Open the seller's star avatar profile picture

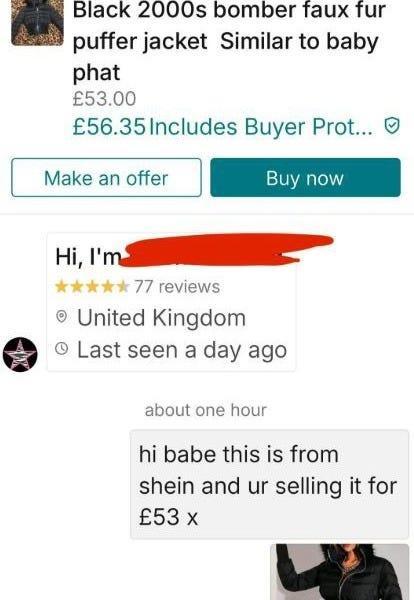20,354
